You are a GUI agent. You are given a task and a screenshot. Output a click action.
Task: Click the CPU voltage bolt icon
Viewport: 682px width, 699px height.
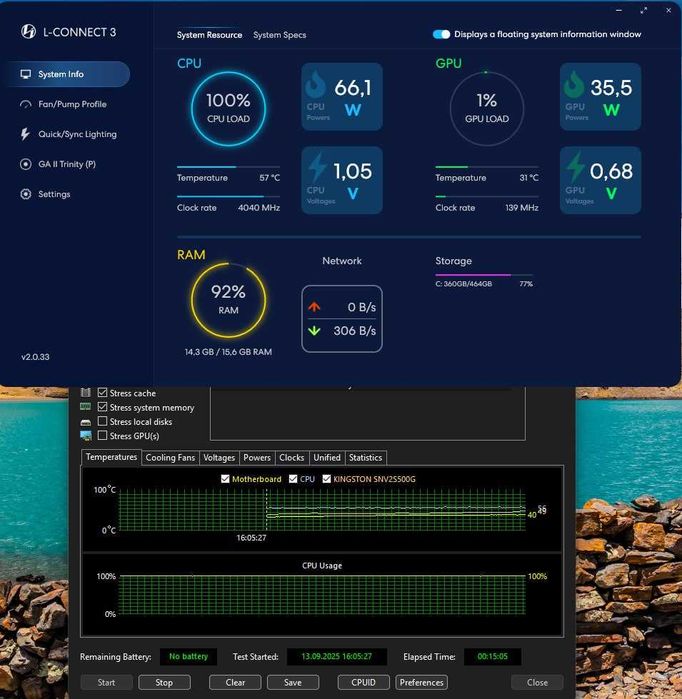(317, 167)
